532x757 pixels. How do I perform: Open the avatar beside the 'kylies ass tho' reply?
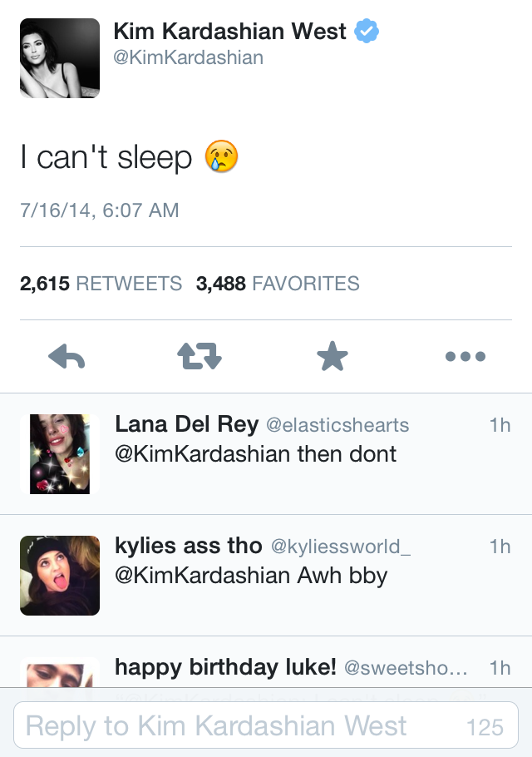click(60, 576)
